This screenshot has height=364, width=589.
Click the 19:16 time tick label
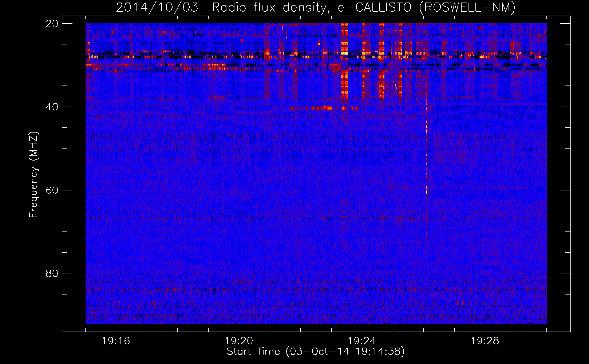click(116, 341)
